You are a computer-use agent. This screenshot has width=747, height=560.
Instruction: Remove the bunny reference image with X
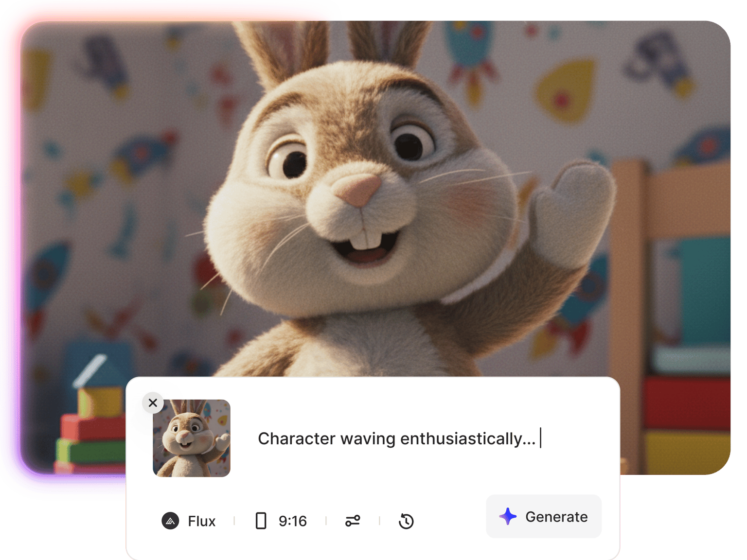(x=153, y=402)
